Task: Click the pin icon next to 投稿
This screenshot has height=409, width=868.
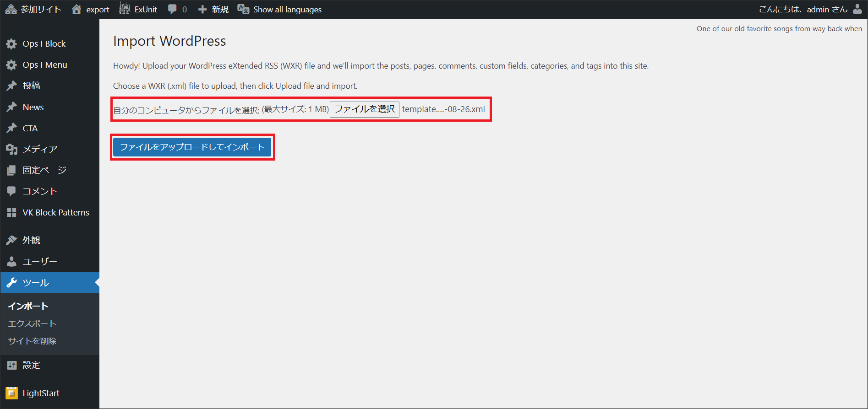Action: click(11, 86)
